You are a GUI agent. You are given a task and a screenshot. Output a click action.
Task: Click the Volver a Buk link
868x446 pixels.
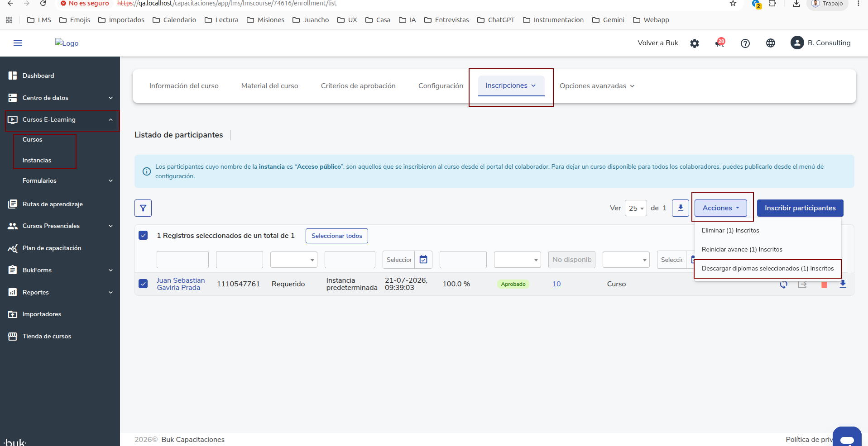(658, 43)
